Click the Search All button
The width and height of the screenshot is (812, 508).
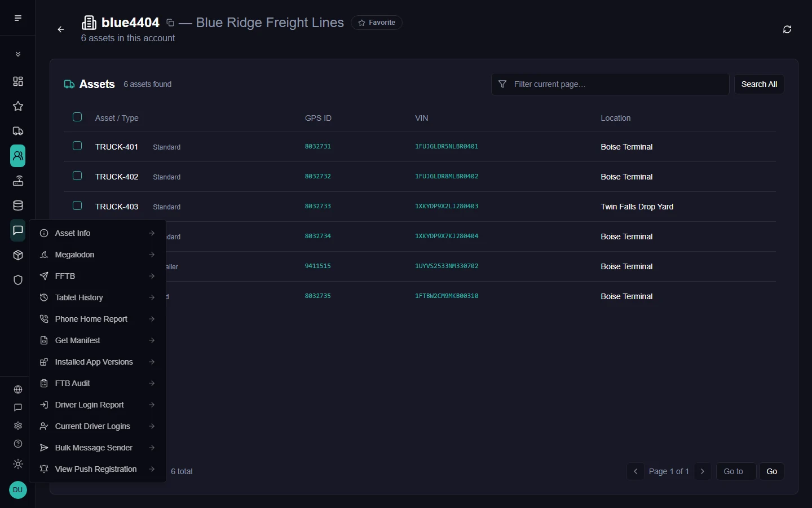point(759,84)
